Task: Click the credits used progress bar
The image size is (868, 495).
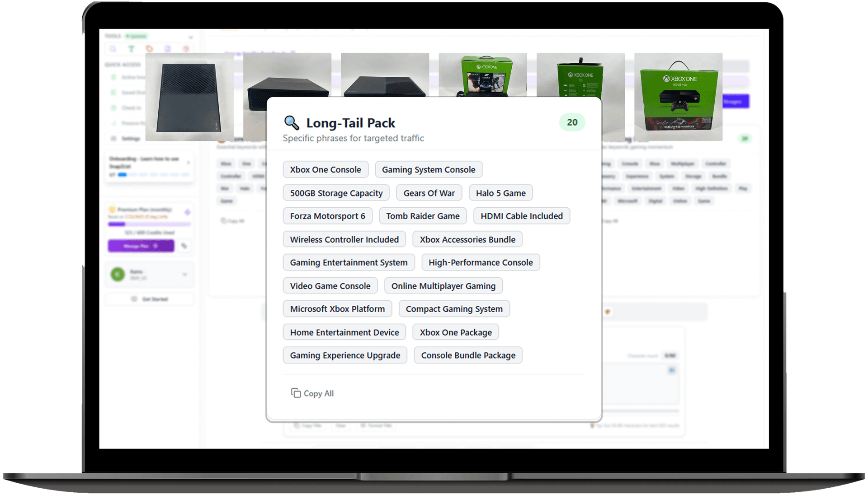Action: click(x=149, y=224)
